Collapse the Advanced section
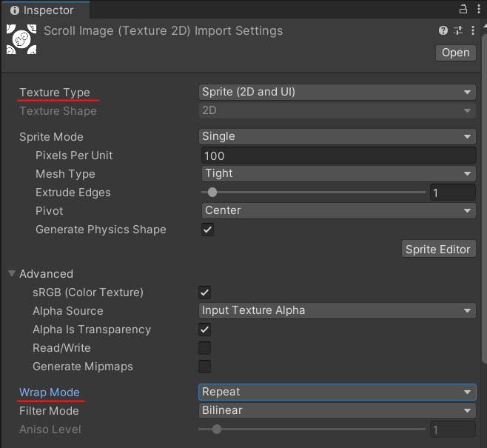The width and height of the screenshot is (487, 448). pyautogui.click(x=12, y=273)
